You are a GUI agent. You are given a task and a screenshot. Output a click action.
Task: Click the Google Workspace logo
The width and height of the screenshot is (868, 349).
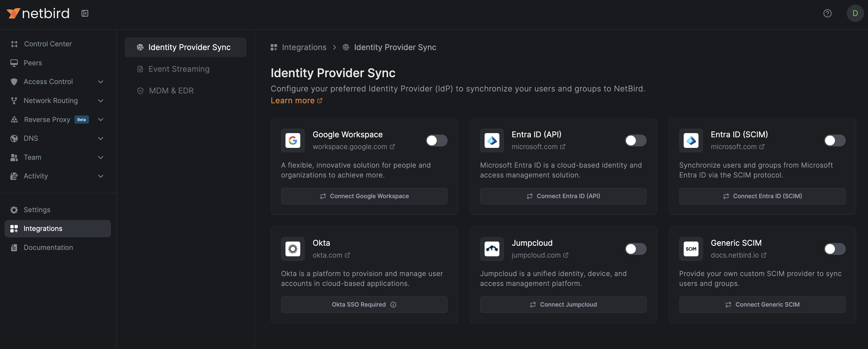click(293, 140)
